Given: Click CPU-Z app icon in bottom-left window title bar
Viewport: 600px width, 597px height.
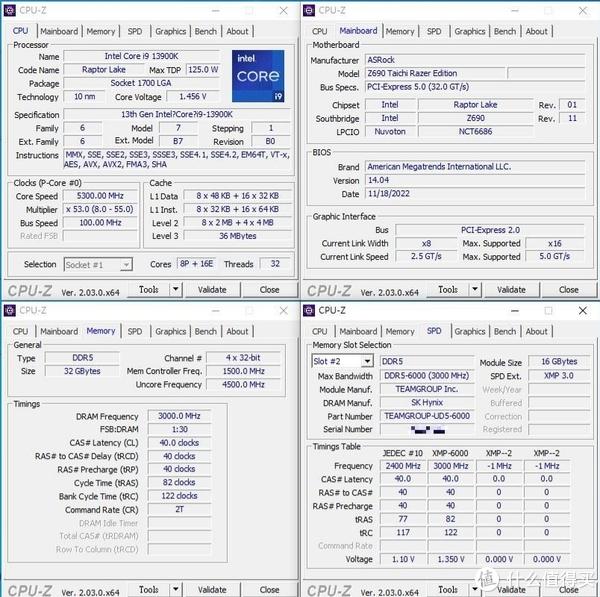Looking at the screenshot, I should 10,310.
